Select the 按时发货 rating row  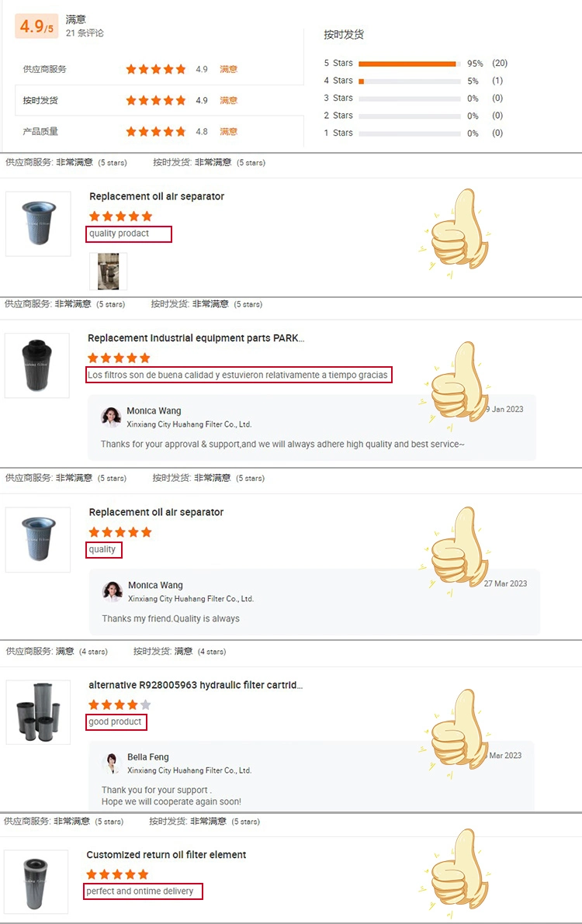159,100
